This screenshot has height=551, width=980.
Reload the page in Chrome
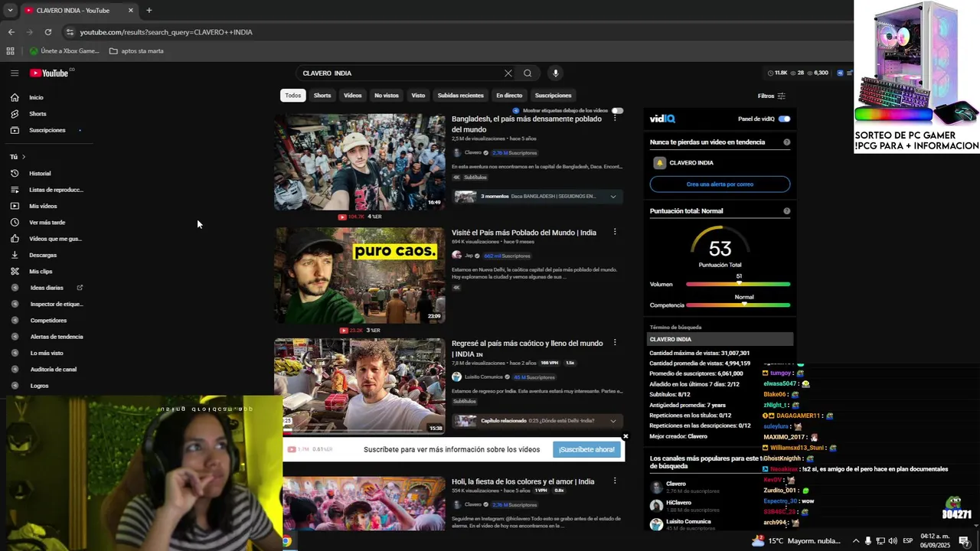pos(48,32)
